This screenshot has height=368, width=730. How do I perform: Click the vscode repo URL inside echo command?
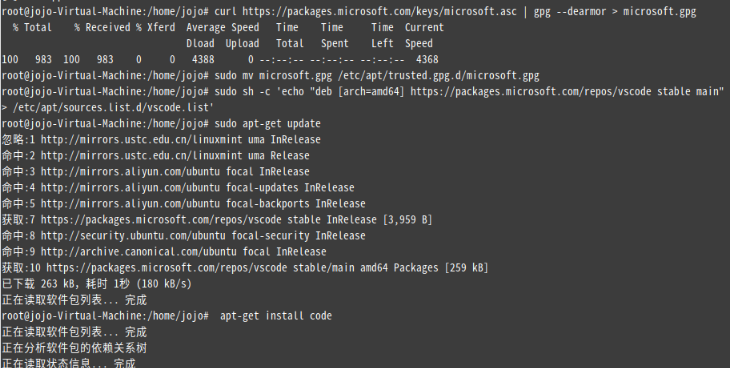pos(530,92)
